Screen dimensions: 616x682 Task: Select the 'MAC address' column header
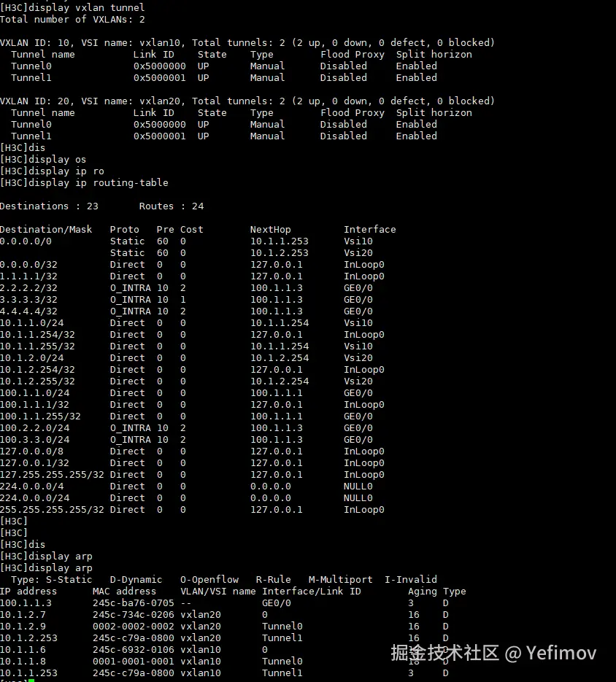click(124, 592)
